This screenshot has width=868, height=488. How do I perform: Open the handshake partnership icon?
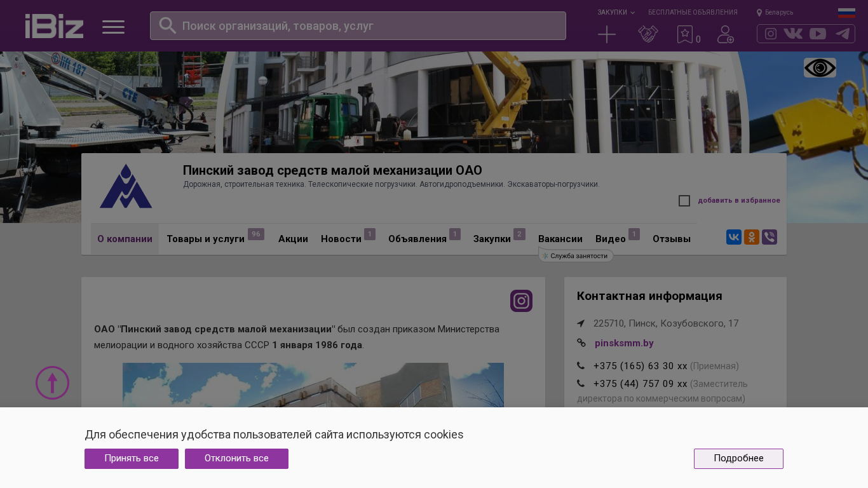click(x=648, y=34)
